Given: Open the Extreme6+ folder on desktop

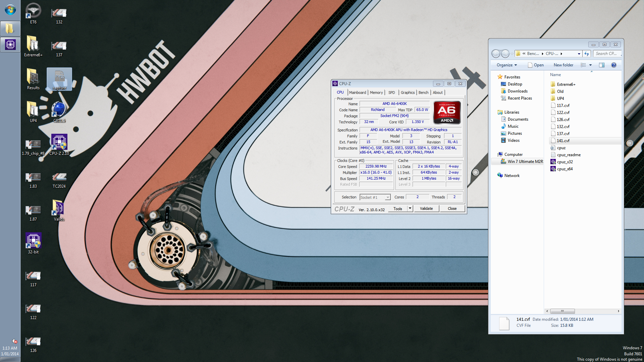Looking at the screenshot, I should [x=33, y=46].
